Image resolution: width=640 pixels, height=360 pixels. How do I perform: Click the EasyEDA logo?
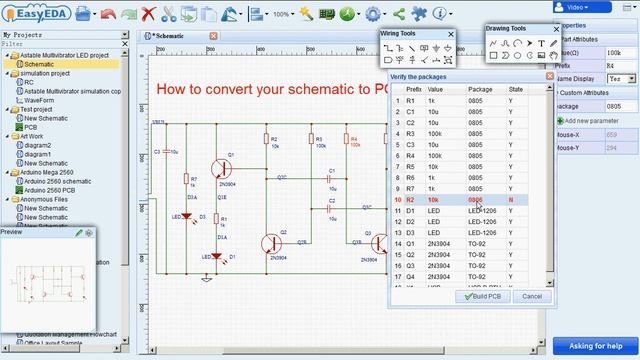point(36,14)
